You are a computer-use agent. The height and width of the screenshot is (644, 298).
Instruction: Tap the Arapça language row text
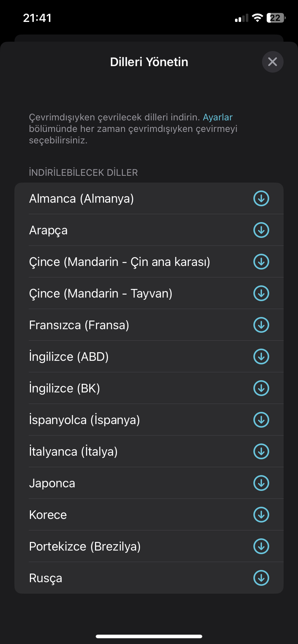(48, 230)
